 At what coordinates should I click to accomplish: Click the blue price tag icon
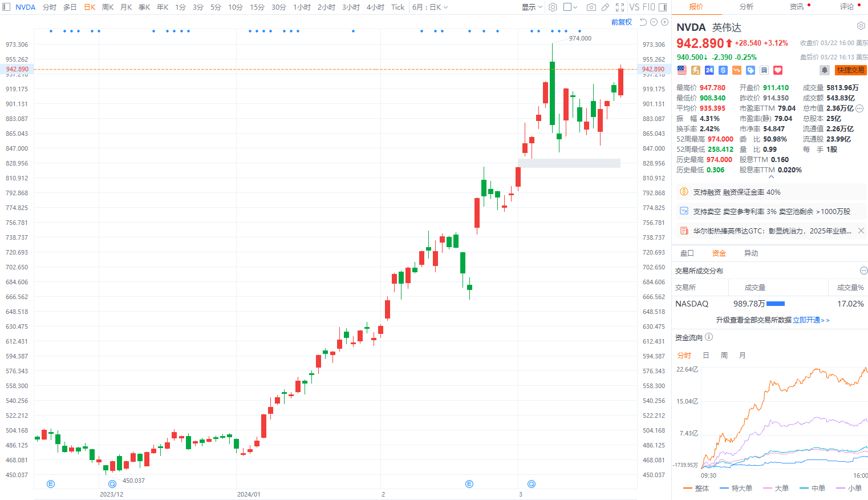(x=751, y=70)
